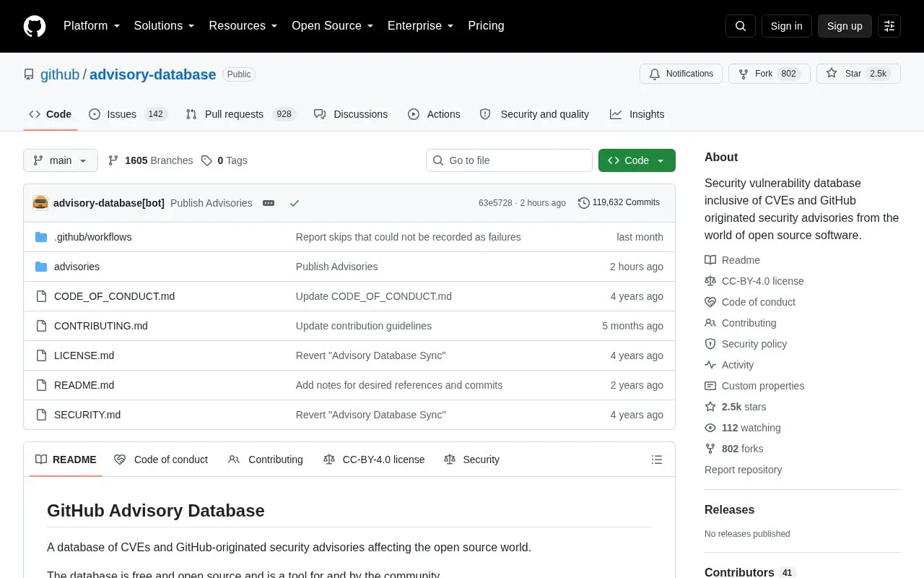
Task: Open the Notifications button
Action: (681, 74)
